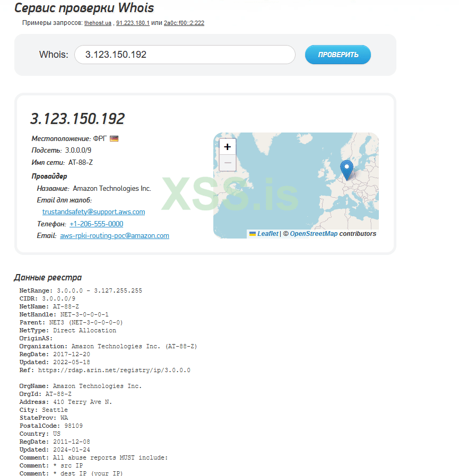Viewport: 459px width, 476px height.
Task: Click the City Seattle line
Action: click(x=44, y=410)
